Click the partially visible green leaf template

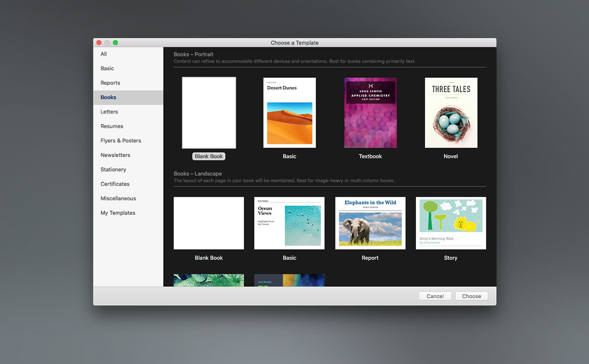click(x=209, y=280)
